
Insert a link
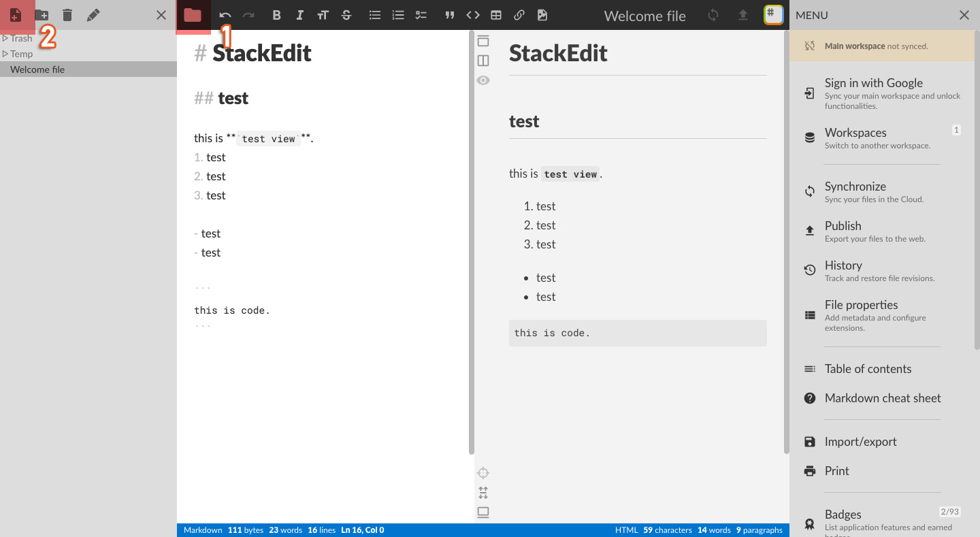(x=519, y=15)
